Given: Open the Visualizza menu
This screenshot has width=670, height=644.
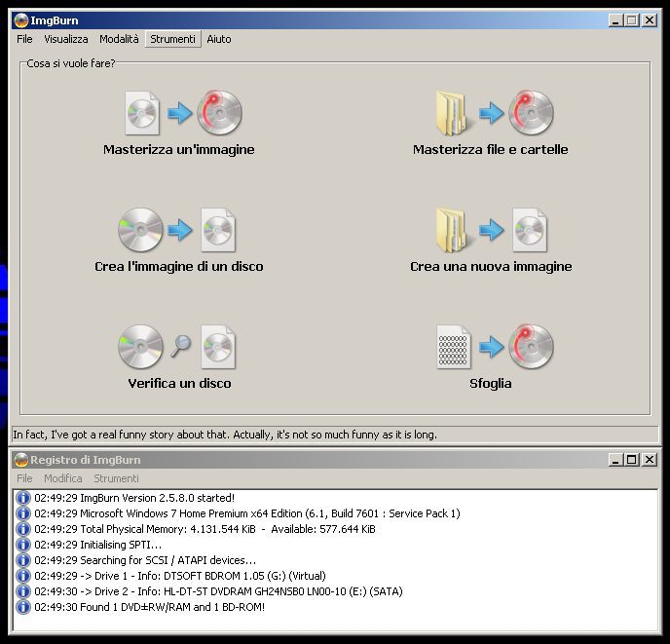Looking at the screenshot, I should click(66, 39).
